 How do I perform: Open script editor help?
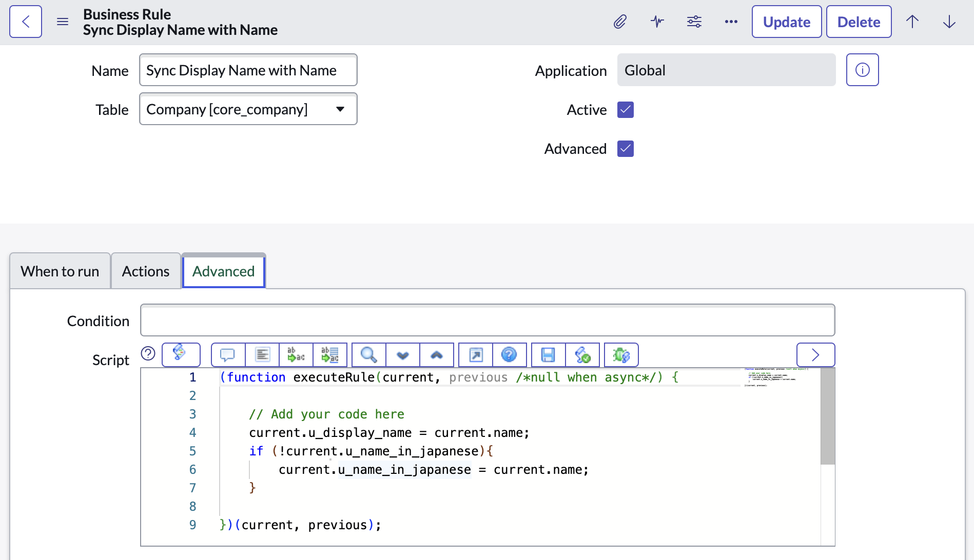(x=510, y=354)
